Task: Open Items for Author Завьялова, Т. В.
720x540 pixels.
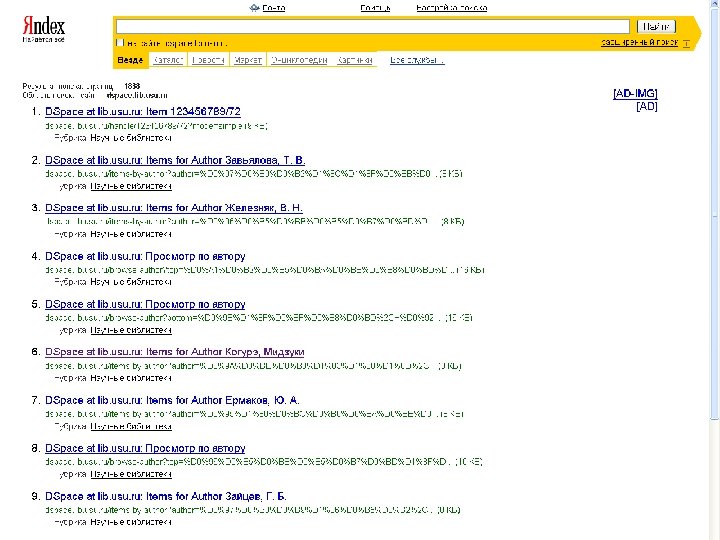Action: tap(175, 160)
